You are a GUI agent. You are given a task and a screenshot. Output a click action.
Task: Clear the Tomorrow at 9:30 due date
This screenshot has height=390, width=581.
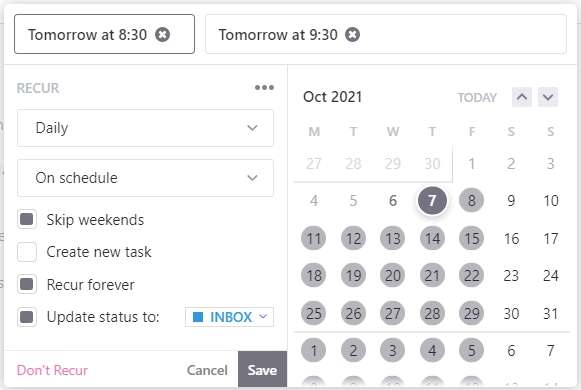(352, 35)
